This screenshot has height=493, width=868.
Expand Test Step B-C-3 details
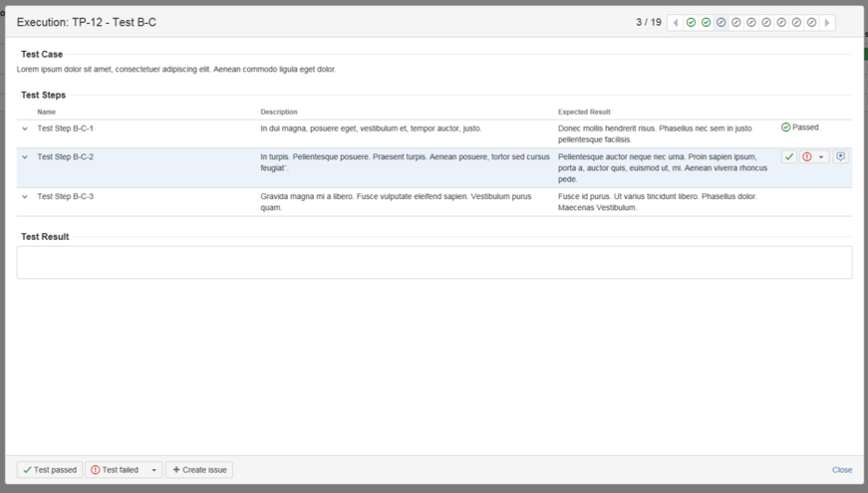click(25, 196)
